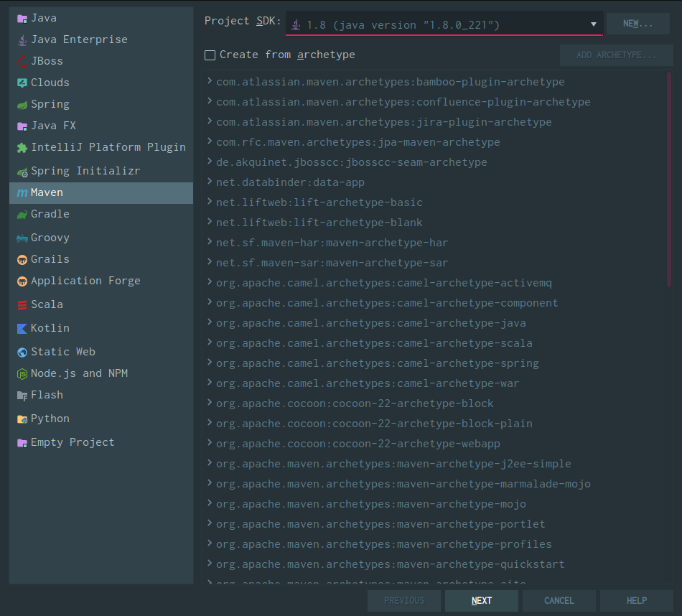Expand the jpa-maven-archetype entry

(x=210, y=141)
